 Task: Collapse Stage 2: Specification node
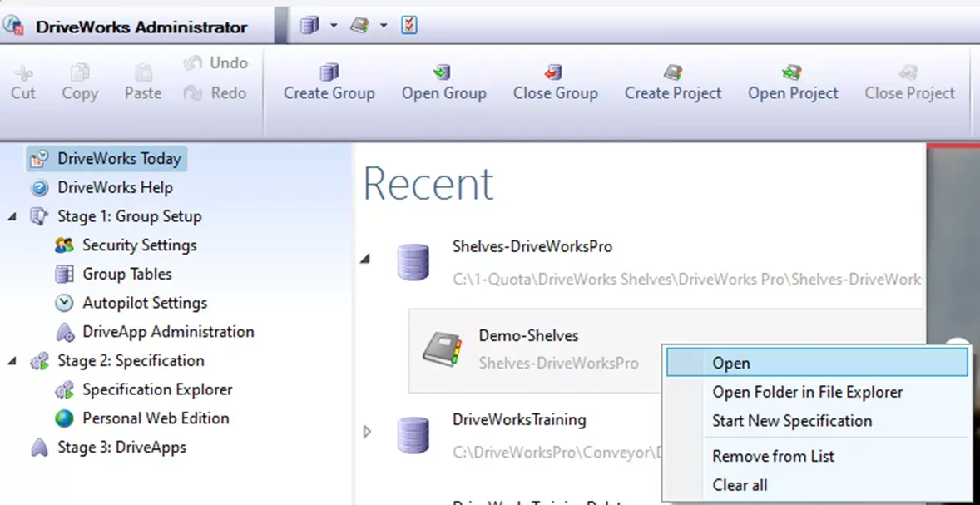[12, 361]
